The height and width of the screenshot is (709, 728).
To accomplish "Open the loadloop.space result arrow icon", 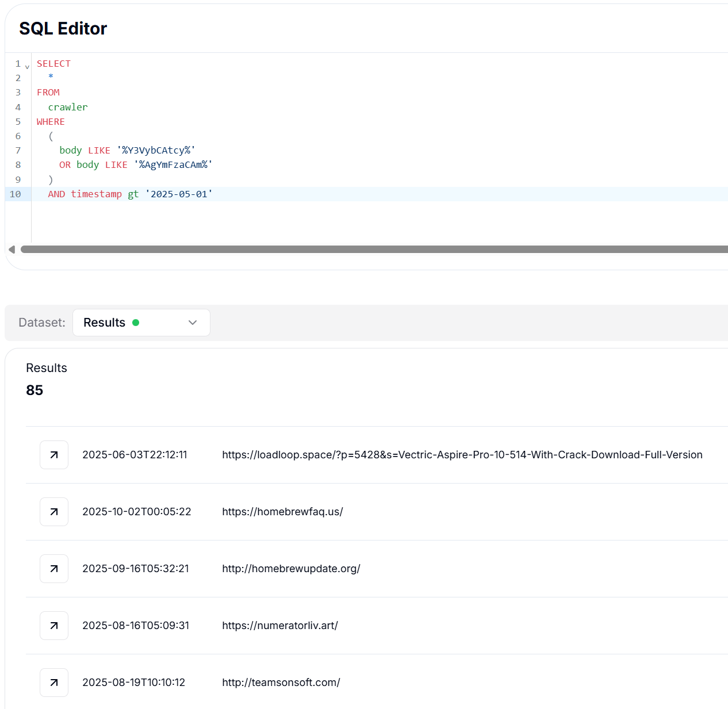I will tap(54, 455).
